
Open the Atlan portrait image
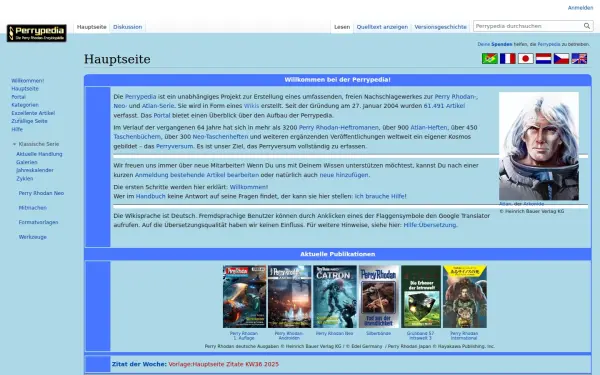click(539, 146)
